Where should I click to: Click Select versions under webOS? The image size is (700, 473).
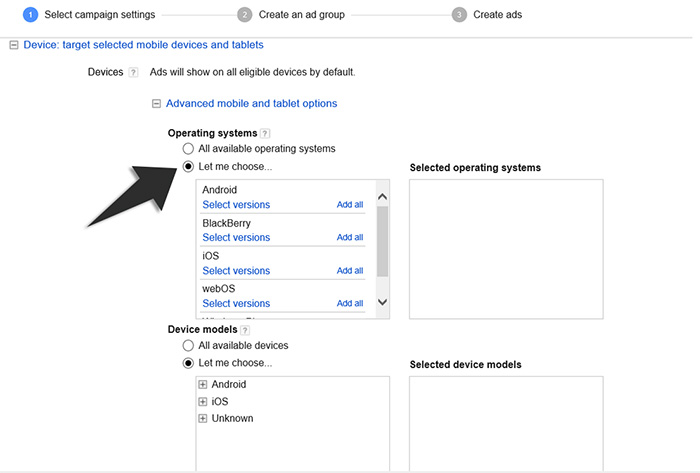click(236, 304)
